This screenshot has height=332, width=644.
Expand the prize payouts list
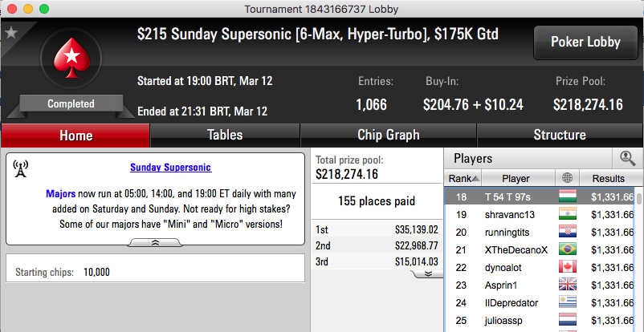click(428, 273)
